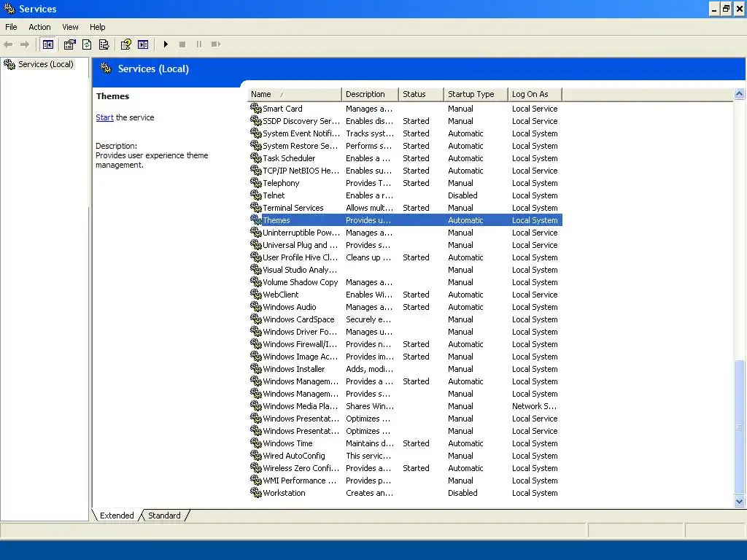Switch to the Standard tab
The width and height of the screenshot is (747, 560).
pyautogui.click(x=164, y=516)
